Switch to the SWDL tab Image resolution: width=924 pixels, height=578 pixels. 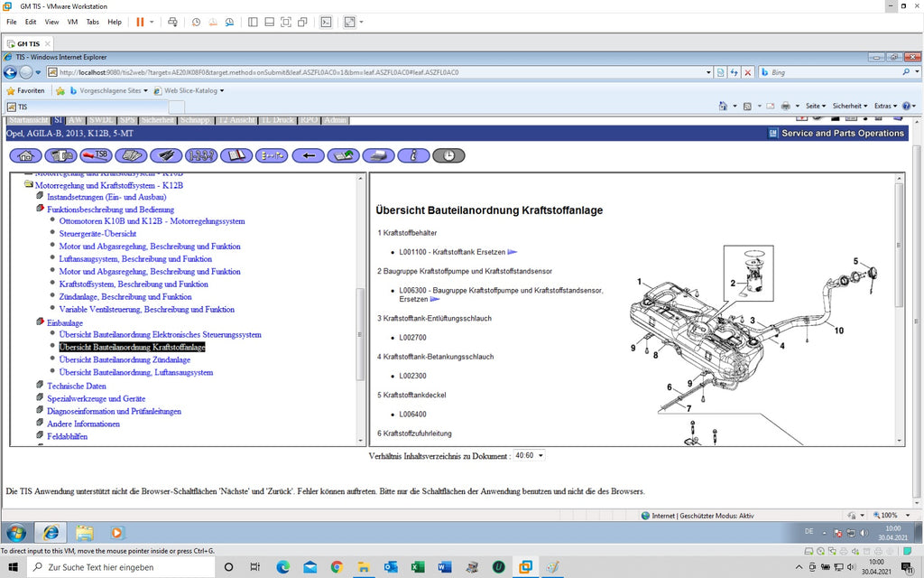click(101, 120)
